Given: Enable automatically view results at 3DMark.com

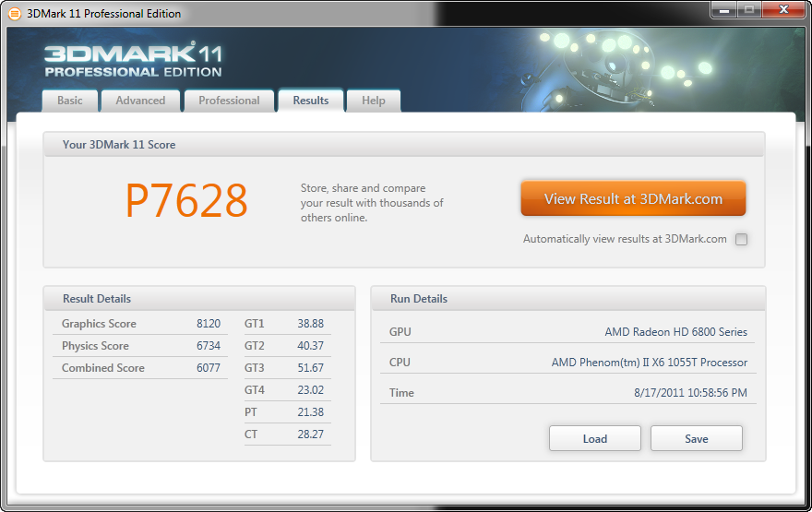Looking at the screenshot, I should (x=742, y=239).
